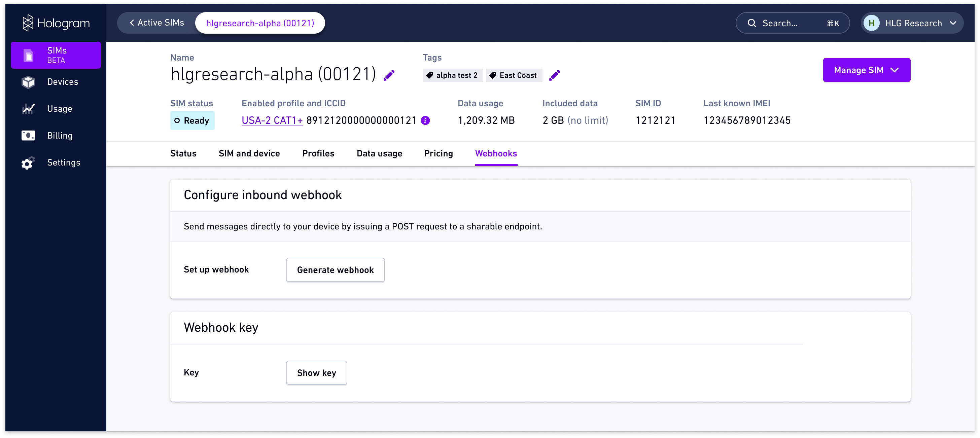Click the alpha test 2 tag
This screenshot has height=438, width=980.
click(x=452, y=75)
